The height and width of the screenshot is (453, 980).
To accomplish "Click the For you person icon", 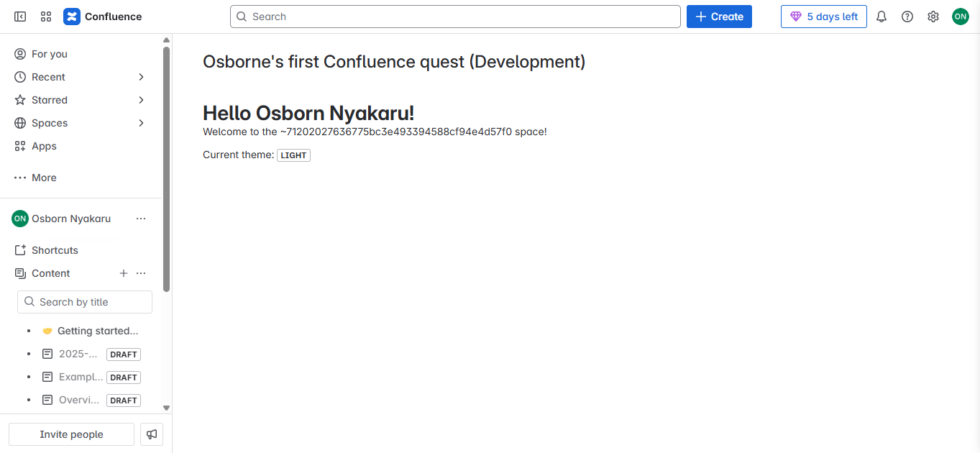I will 20,54.
